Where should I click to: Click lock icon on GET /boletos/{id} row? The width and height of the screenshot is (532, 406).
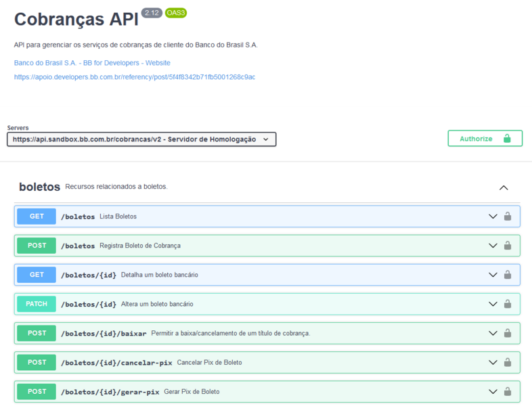[x=507, y=275]
